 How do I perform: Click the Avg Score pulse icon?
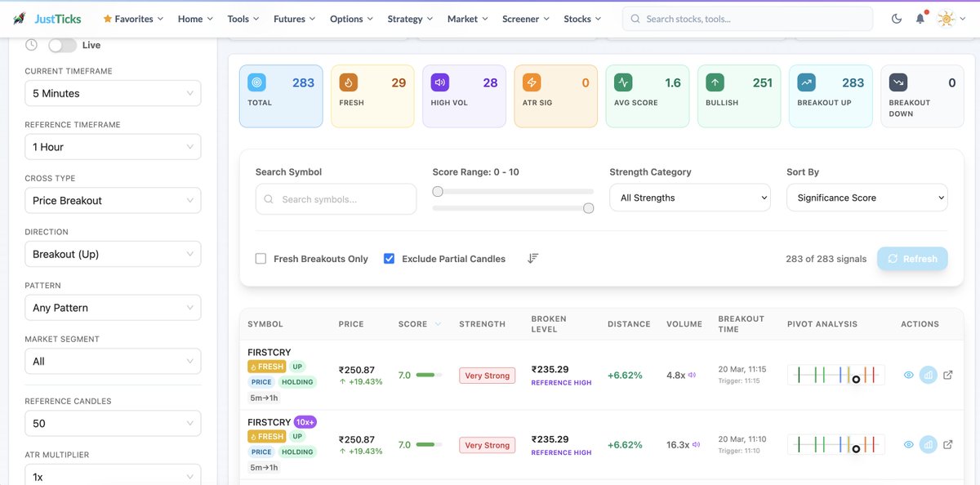[x=623, y=82]
